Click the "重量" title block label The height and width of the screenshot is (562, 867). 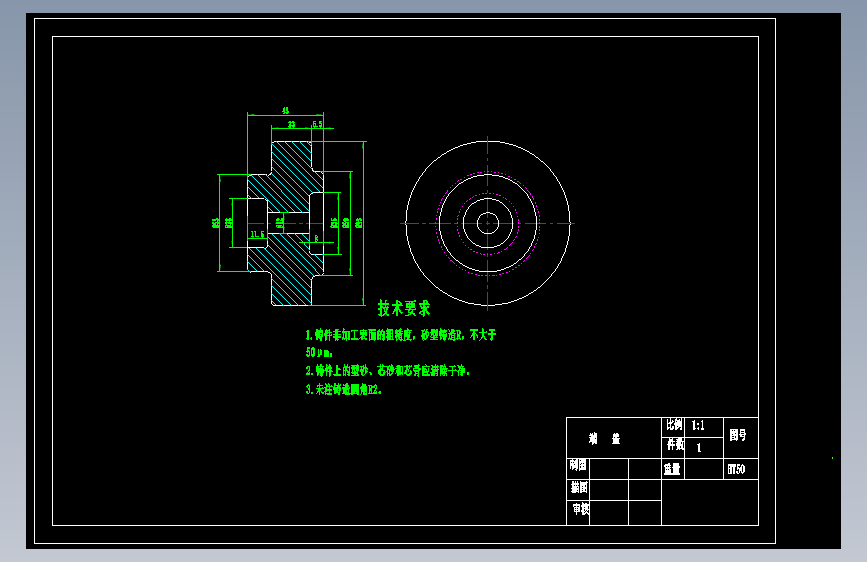click(x=672, y=470)
